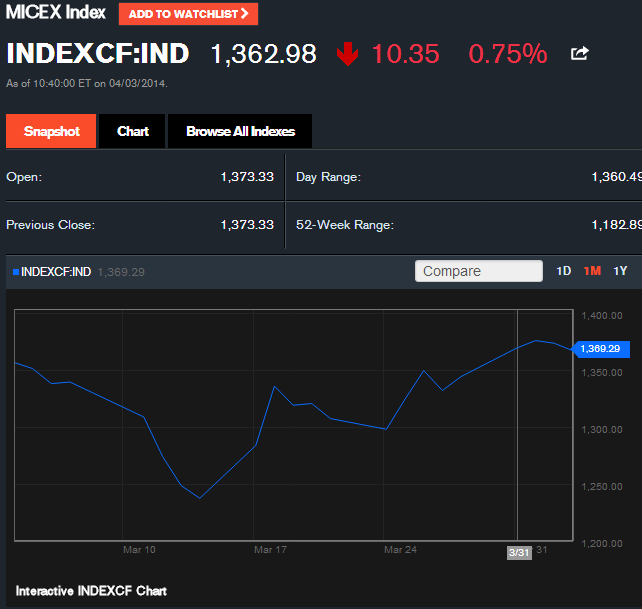642x609 pixels.
Task: Select the 1M chart range
Action: [592, 271]
